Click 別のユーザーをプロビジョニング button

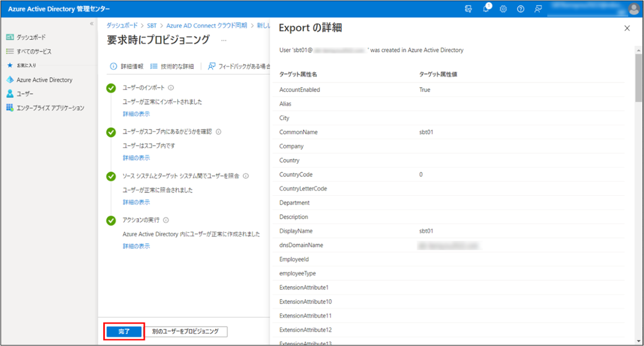click(186, 331)
